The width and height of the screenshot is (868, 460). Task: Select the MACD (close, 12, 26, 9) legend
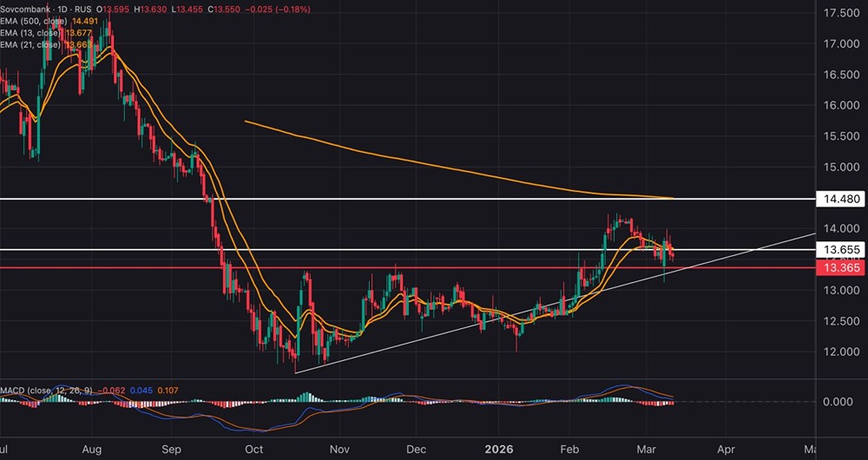47,391
